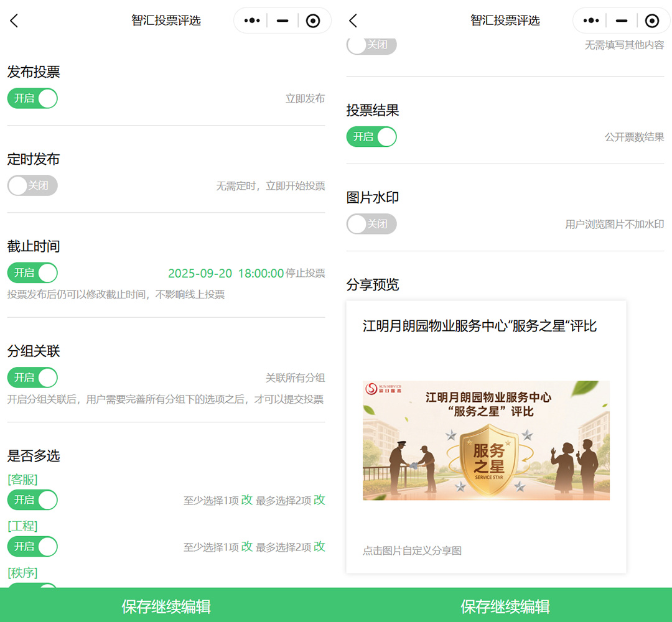Tap the circular target close icon in right panel
The width and height of the screenshot is (672, 622).
pyautogui.click(x=651, y=21)
